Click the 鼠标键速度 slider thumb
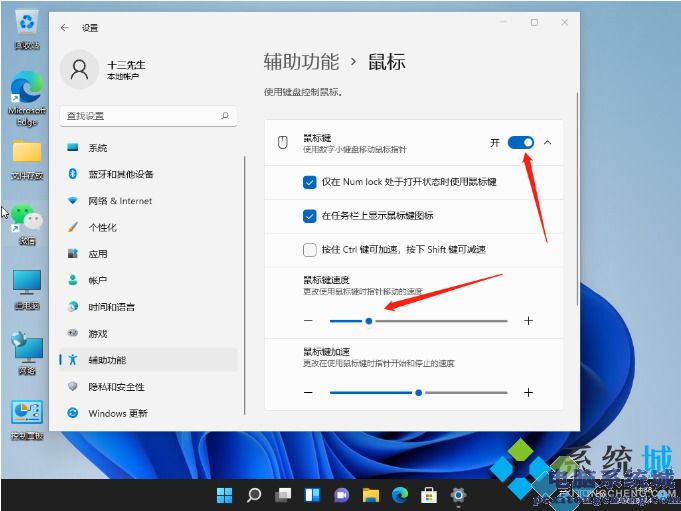Screen dimensions: 681x511 [369, 321]
